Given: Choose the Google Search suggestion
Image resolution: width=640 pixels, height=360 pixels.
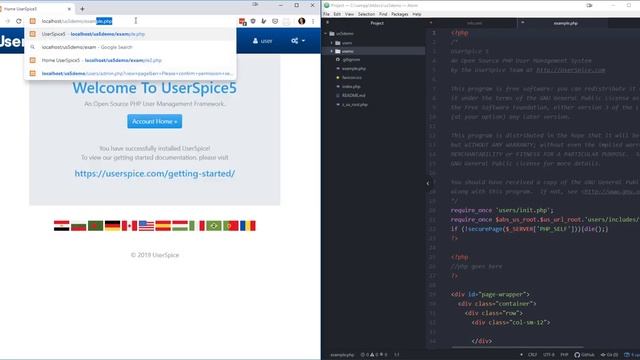Looking at the screenshot, I should (x=131, y=47).
